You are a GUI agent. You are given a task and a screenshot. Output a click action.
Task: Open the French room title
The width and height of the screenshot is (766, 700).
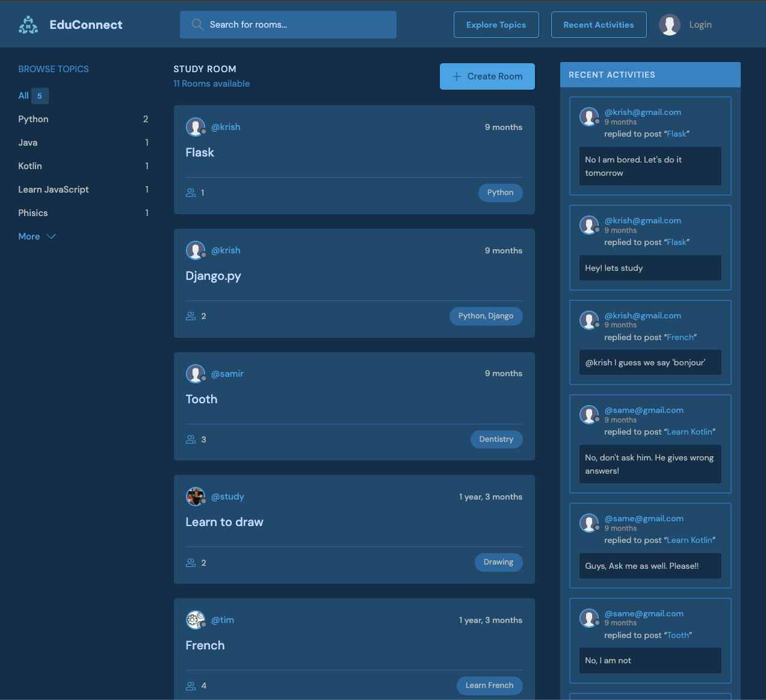click(205, 645)
